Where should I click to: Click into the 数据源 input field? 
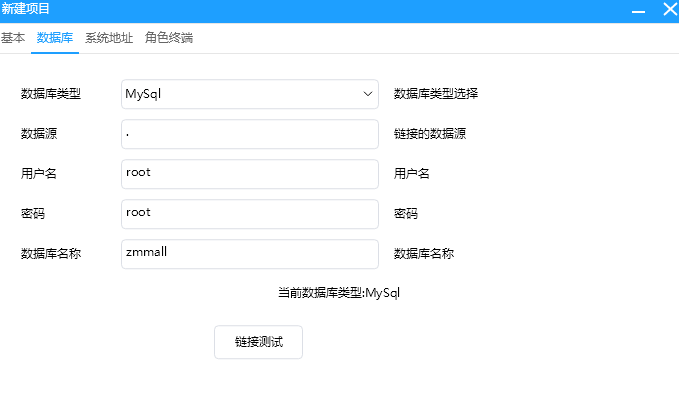(x=250, y=134)
